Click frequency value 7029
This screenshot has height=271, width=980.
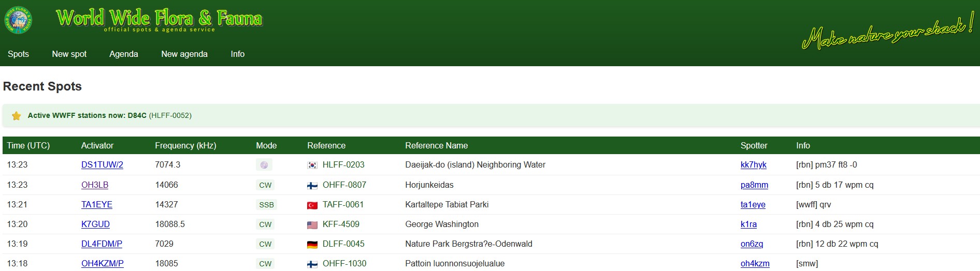tap(164, 244)
